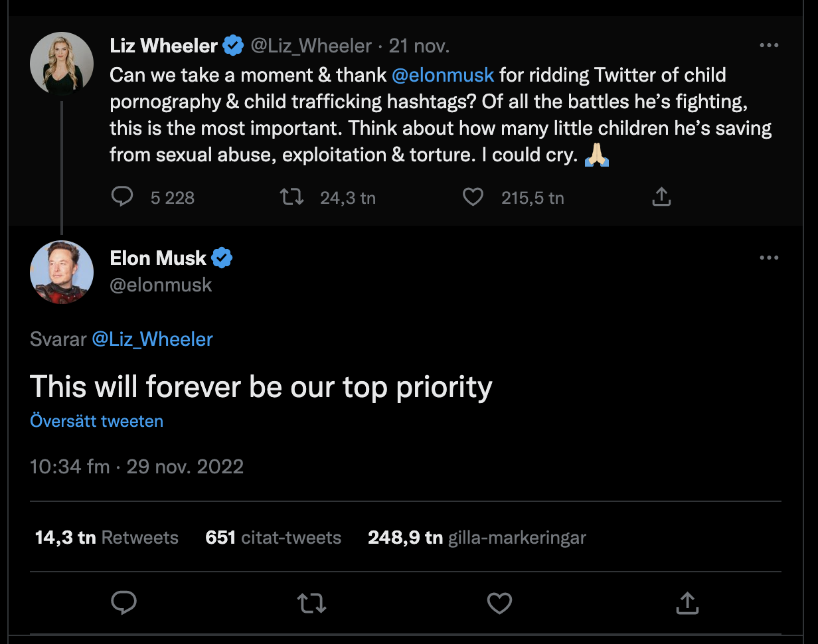The image size is (818, 644).
Task: Share Elon Musk's reply tweet
Action: coord(687,603)
